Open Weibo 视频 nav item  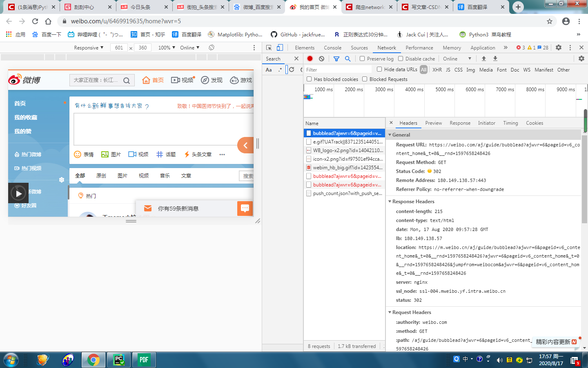click(182, 80)
